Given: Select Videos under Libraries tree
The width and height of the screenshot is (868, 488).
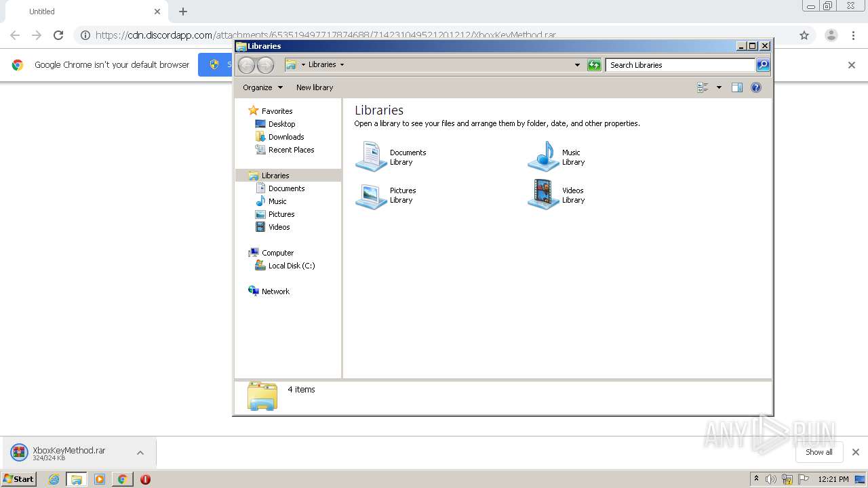Looking at the screenshot, I should pyautogui.click(x=279, y=227).
